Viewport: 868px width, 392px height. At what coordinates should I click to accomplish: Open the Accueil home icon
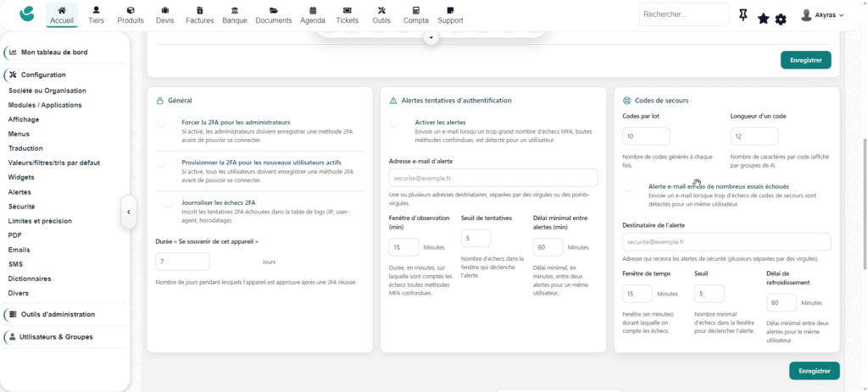[x=61, y=10]
